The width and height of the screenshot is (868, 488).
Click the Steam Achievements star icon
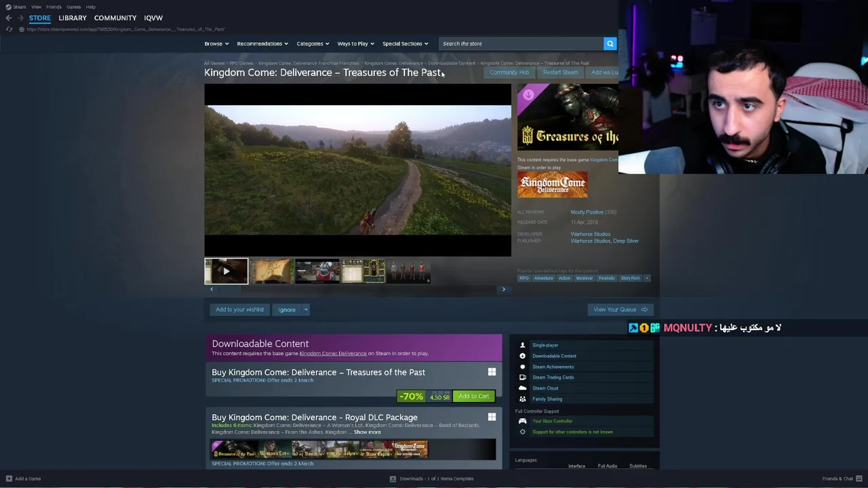[x=522, y=367]
